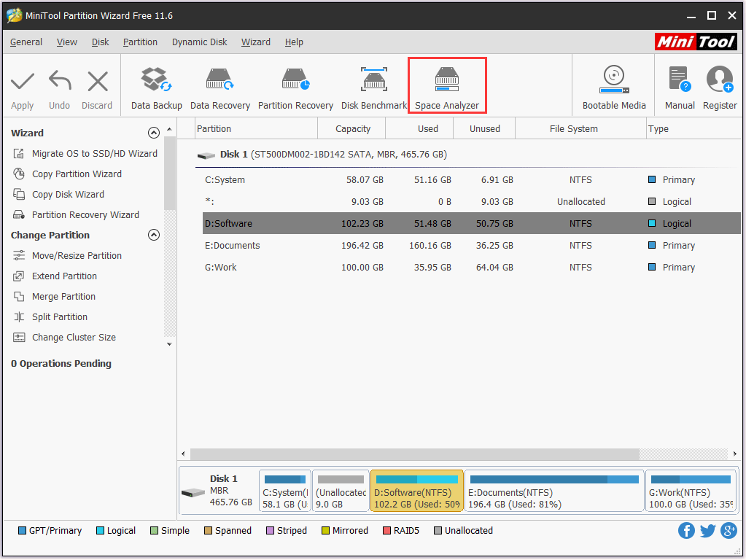Open the Help menu
This screenshot has height=560, width=746.
click(x=294, y=42)
